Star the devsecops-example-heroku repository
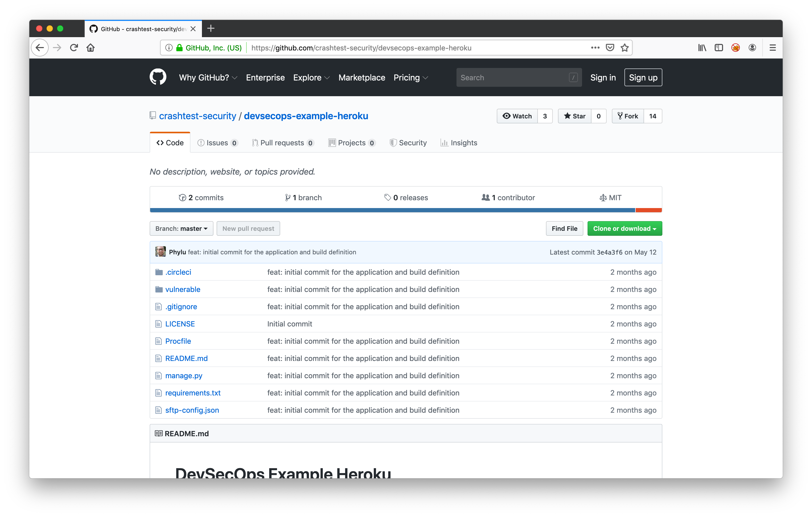 click(575, 116)
